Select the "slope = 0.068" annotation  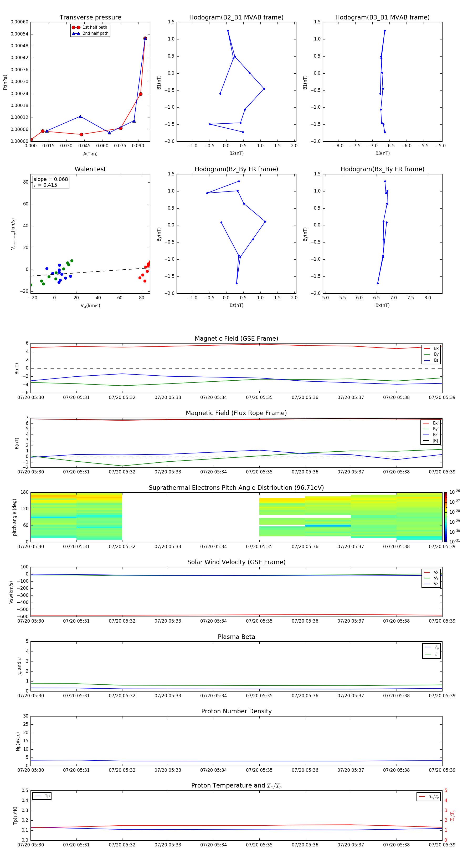click(x=50, y=179)
